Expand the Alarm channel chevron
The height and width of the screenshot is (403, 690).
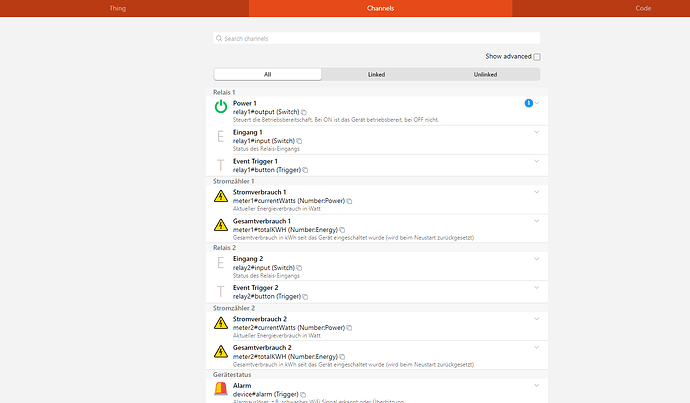537,385
